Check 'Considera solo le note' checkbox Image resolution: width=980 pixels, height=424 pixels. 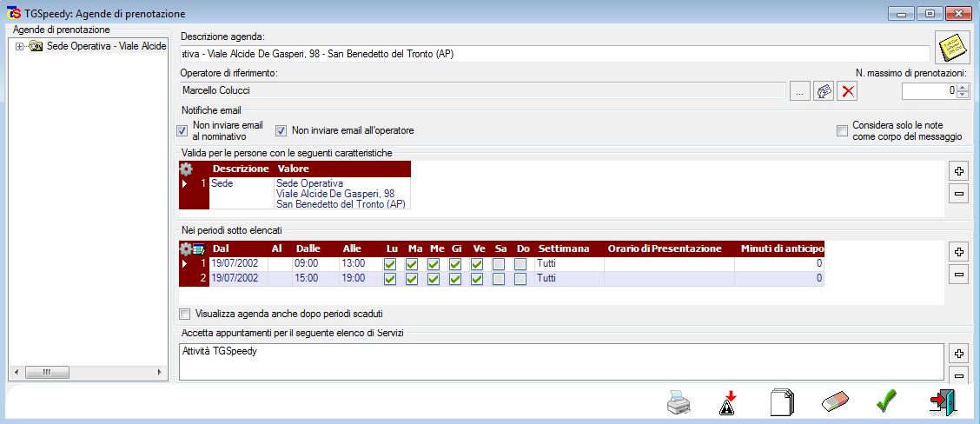pos(842,131)
